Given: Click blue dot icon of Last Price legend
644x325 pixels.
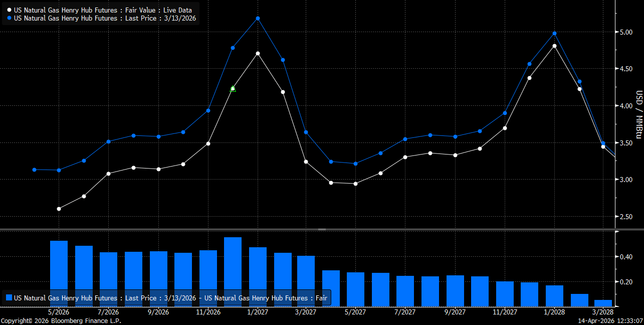Looking at the screenshot, I should pos(10,18).
